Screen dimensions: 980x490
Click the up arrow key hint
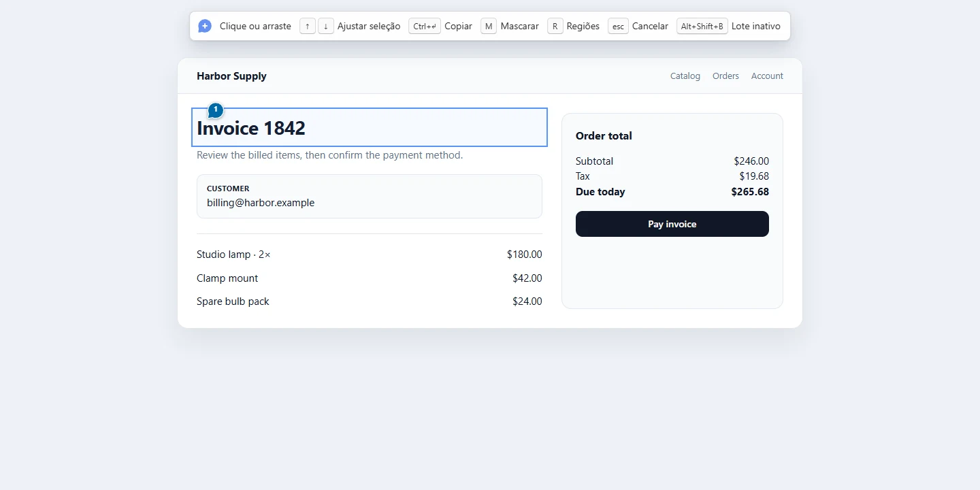point(308,26)
